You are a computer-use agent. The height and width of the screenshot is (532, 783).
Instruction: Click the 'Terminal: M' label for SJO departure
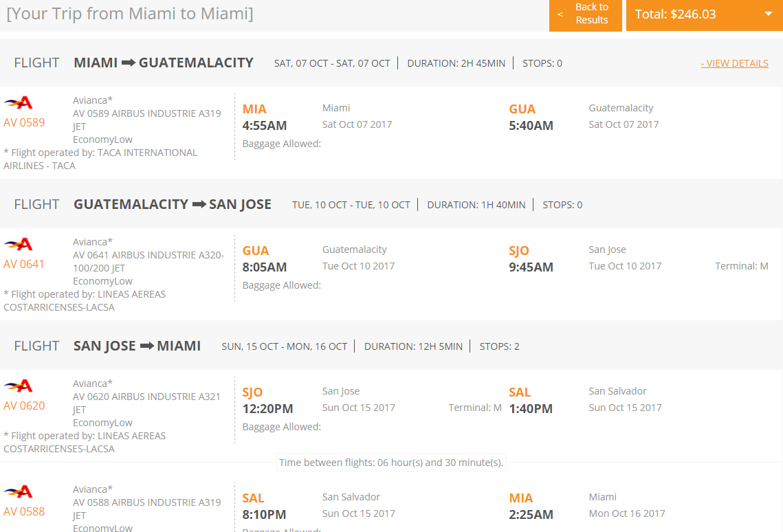(475, 408)
